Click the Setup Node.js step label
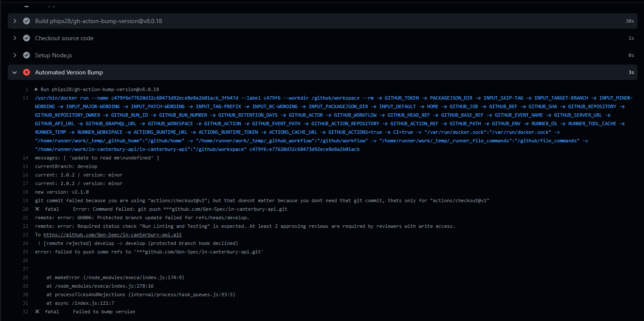 pyautogui.click(x=53, y=55)
